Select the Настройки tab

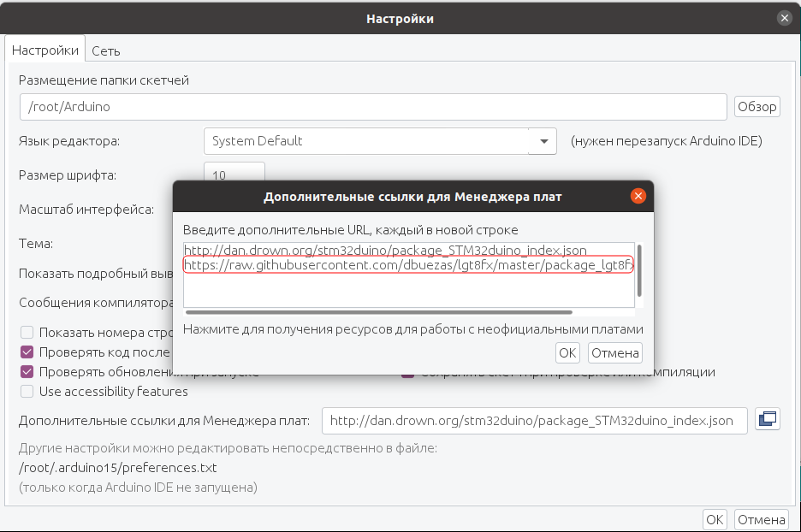point(45,50)
